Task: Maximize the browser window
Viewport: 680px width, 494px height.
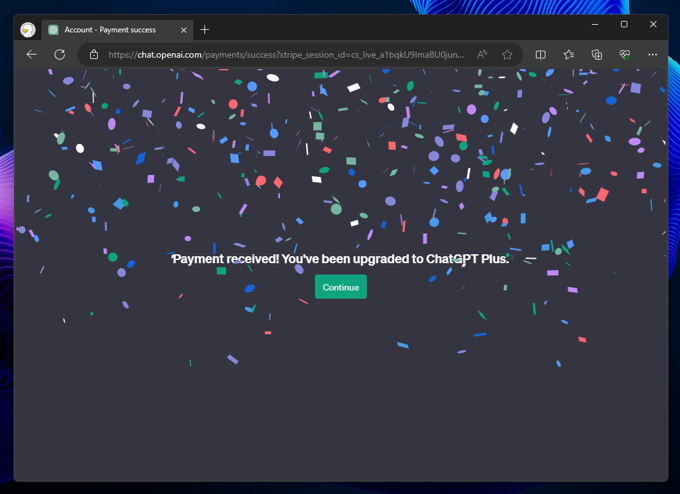Action: click(x=624, y=24)
